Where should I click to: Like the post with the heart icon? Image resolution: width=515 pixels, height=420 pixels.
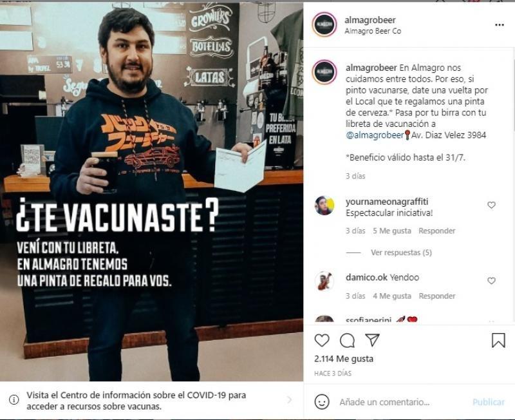pos(322,341)
